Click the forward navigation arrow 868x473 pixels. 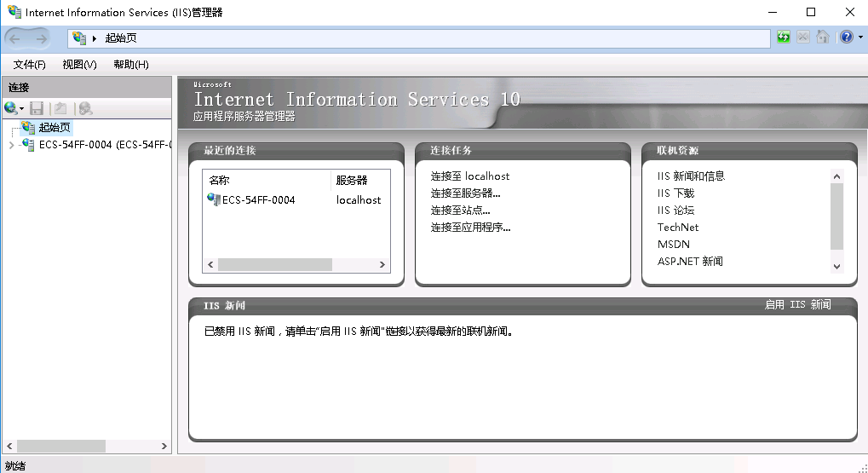click(x=41, y=38)
